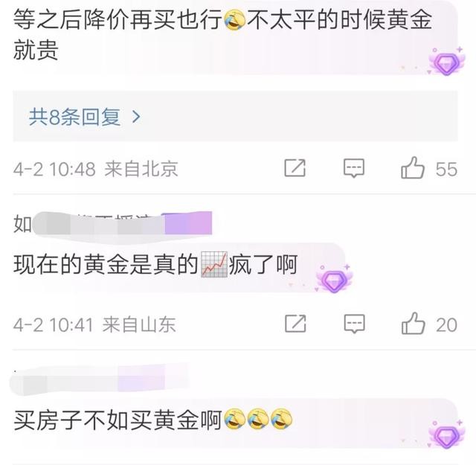Share the 10:41 Shandong comment
Image resolution: width=476 pixels, height=465 pixels.
click(x=295, y=324)
